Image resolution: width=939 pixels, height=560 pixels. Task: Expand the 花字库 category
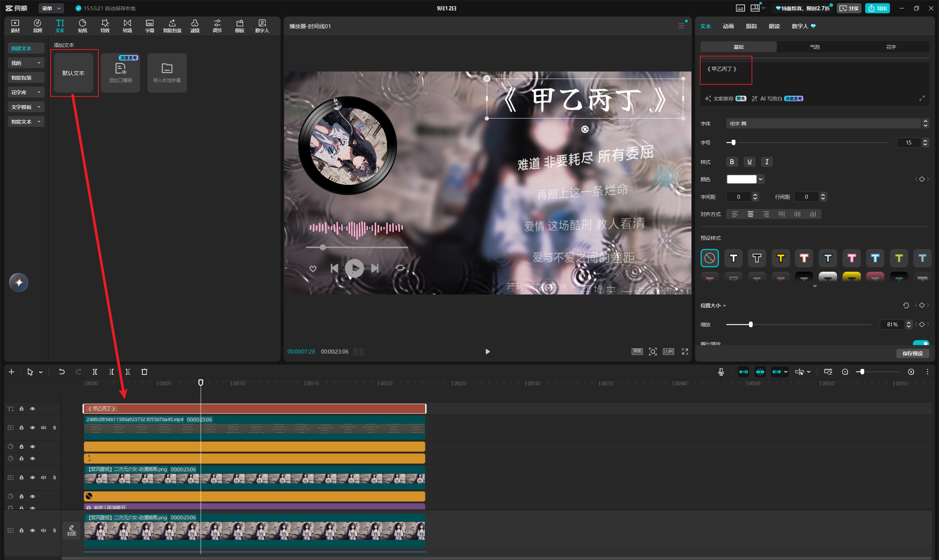[x=26, y=92]
